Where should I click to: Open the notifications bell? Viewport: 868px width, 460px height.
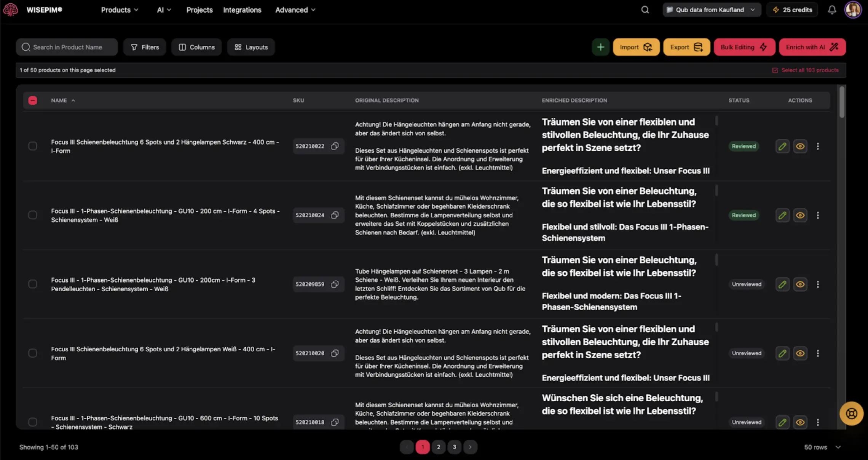click(832, 10)
